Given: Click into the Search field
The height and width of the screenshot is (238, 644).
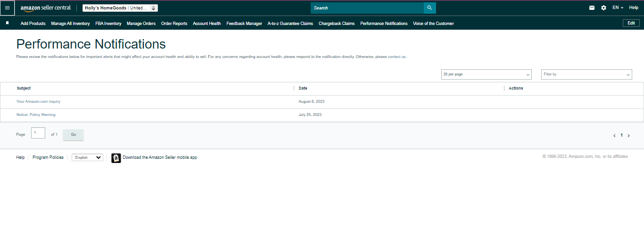Looking at the screenshot, I should point(367,8).
